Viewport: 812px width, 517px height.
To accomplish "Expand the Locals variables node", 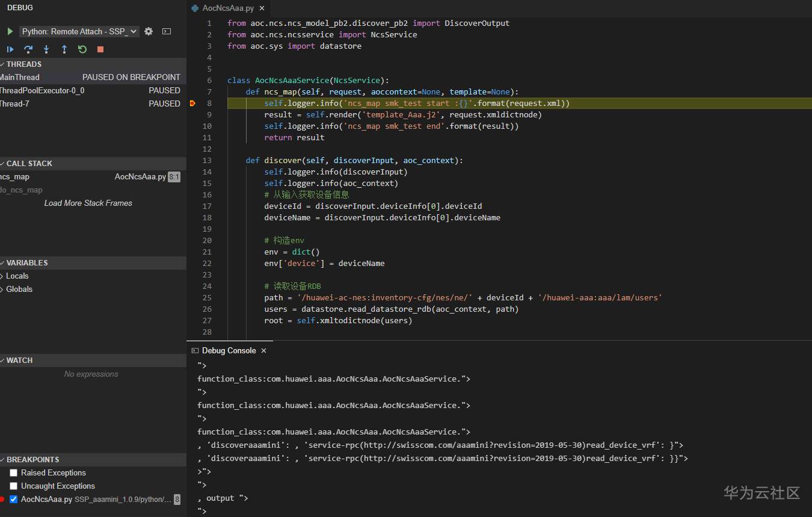I will point(17,276).
